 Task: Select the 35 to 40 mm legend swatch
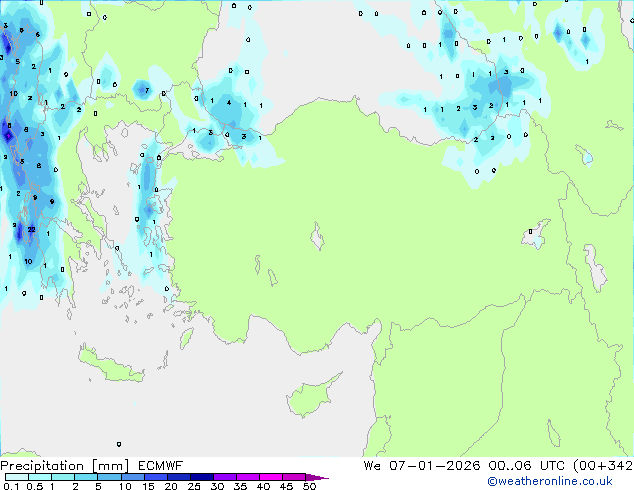247,477
